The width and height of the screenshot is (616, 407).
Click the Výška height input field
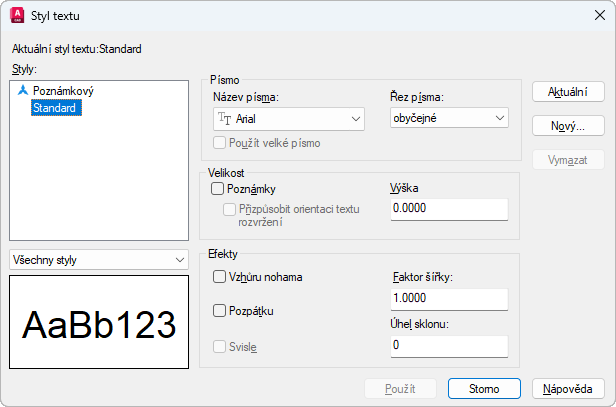coord(449,208)
